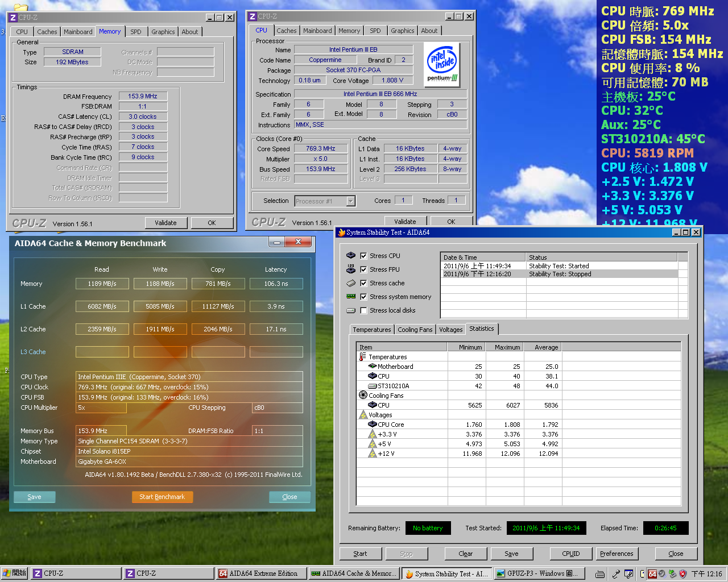Click the chip icon beside Stress CPU
This screenshot has height=582, width=728.
point(351,256)
